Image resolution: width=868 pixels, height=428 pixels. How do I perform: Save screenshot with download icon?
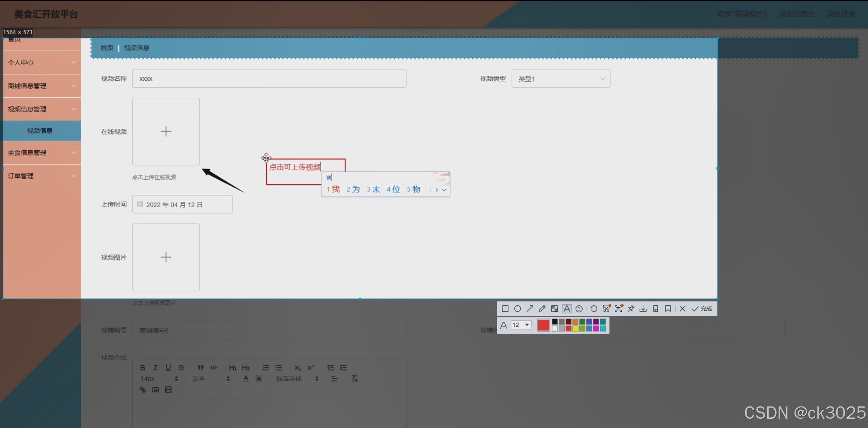[643, 309]
